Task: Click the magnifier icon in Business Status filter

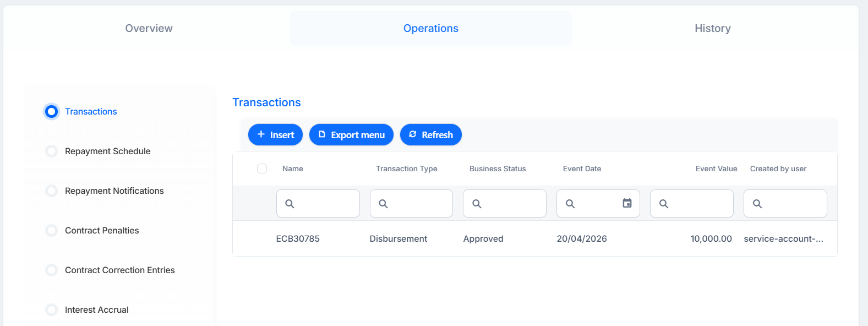Action: (x=477, y=204)
